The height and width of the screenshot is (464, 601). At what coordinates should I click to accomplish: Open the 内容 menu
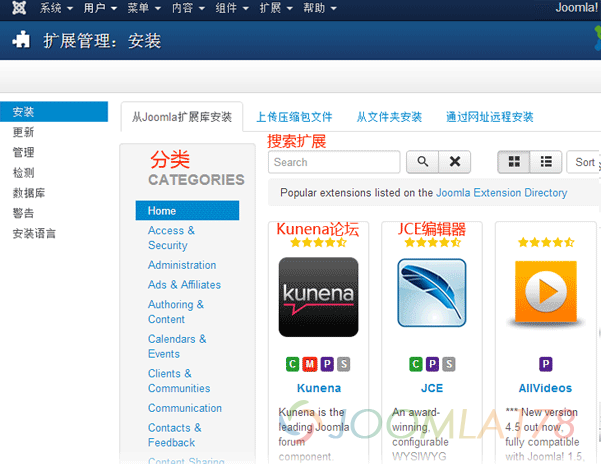[188, 8]
